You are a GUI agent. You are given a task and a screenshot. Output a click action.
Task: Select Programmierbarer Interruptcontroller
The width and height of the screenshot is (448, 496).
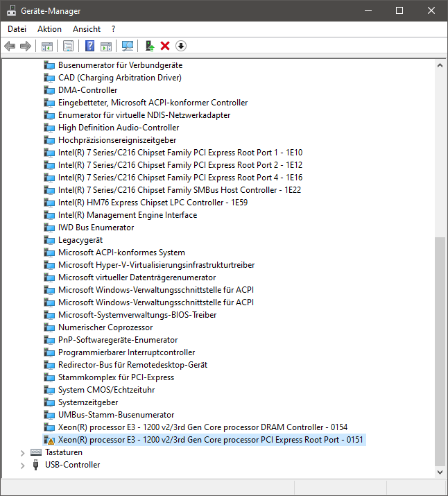[x=127, y=352]
